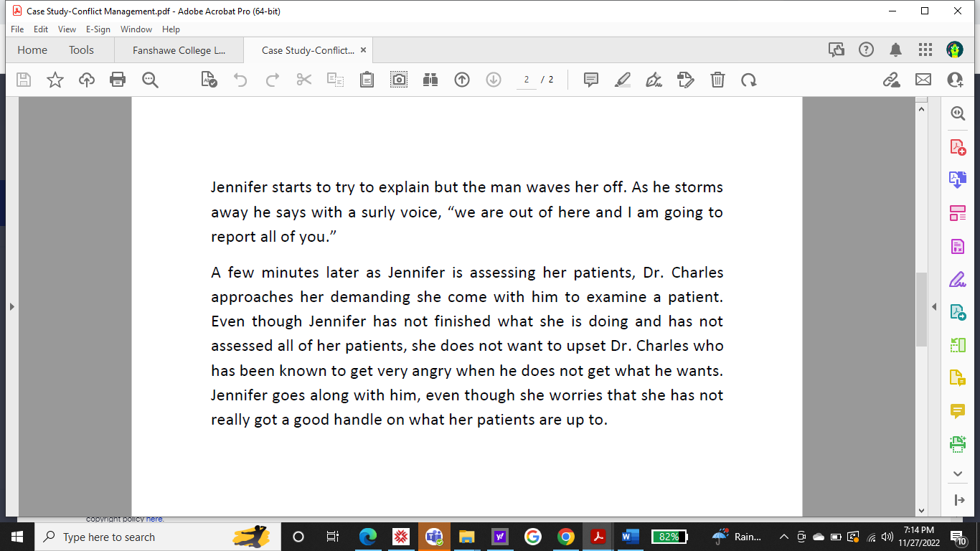Open Find with the binoculars icon

[x=430, y=80]
